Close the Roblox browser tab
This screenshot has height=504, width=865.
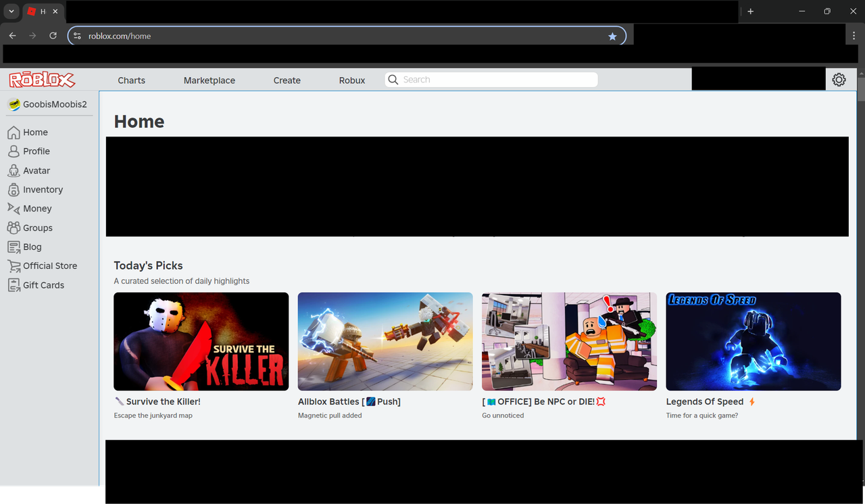tap(55, 11)
